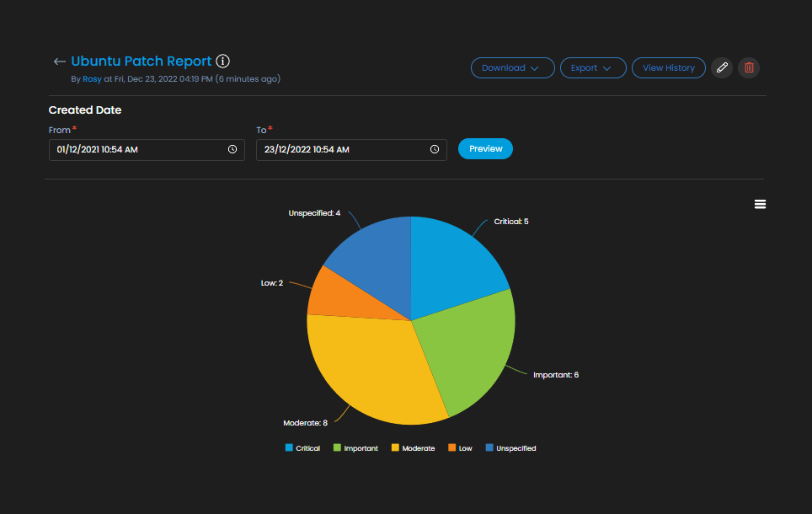The height and width of the screenshot is (514, 812).
Task: Click the blue Preview button
Action: [485, 148]
